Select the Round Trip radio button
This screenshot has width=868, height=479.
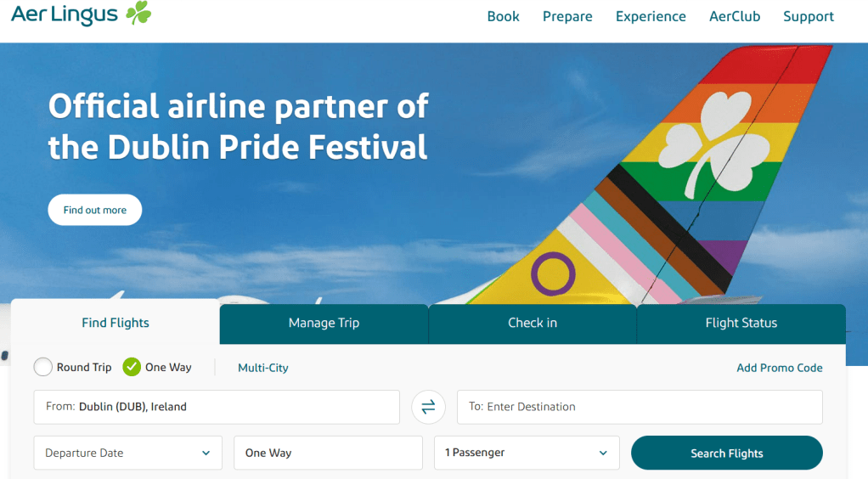click(43, 368)
